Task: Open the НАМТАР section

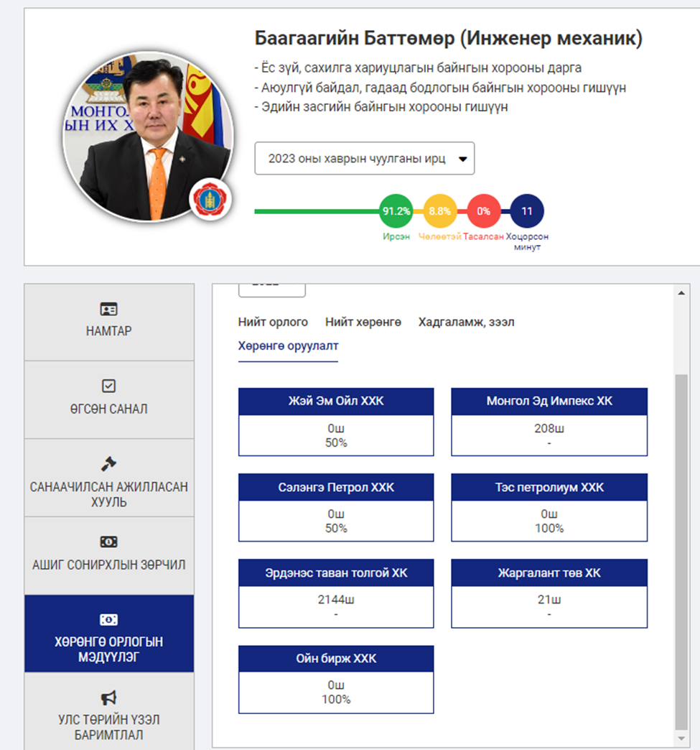Action: 109,322
